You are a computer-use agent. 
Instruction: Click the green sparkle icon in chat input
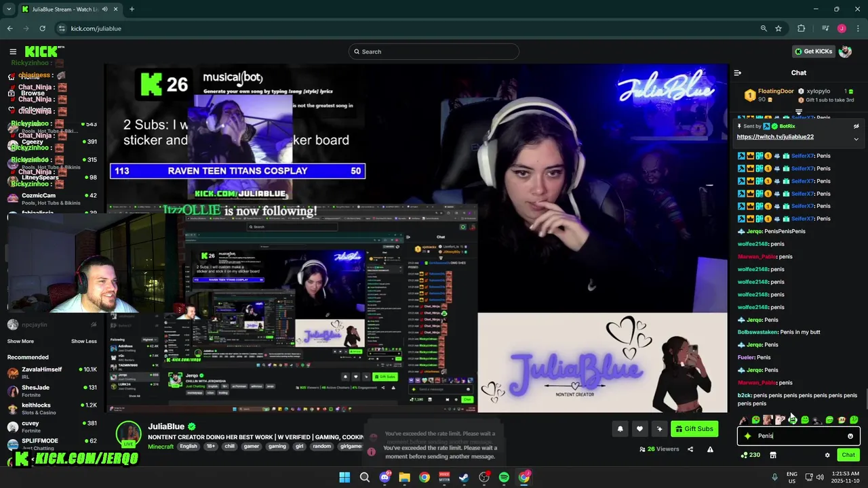(748, 436)
